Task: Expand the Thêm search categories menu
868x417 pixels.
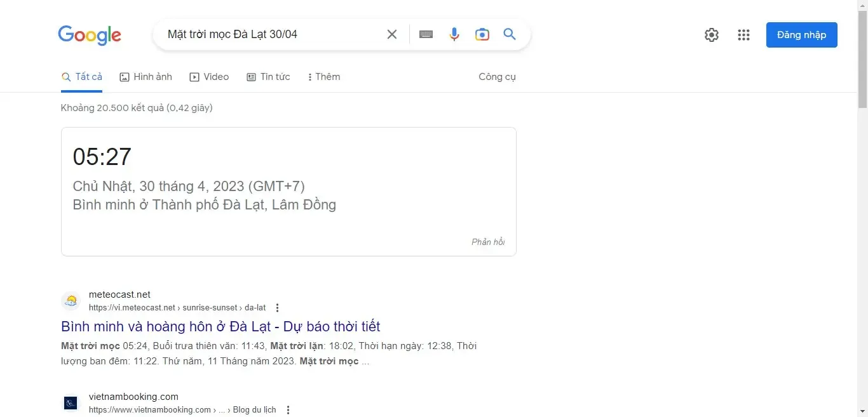Action: [x=323, y=76]
